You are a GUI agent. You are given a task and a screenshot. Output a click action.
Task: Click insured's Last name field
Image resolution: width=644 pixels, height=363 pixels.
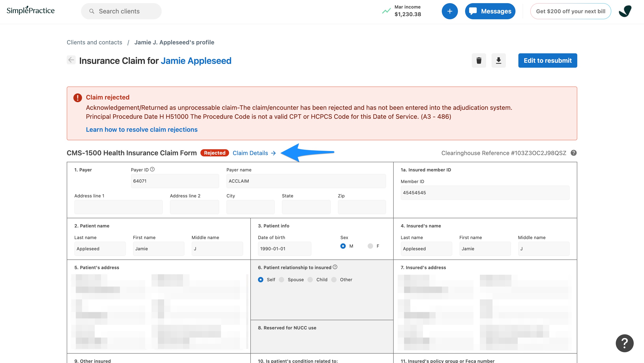(427, 249)
